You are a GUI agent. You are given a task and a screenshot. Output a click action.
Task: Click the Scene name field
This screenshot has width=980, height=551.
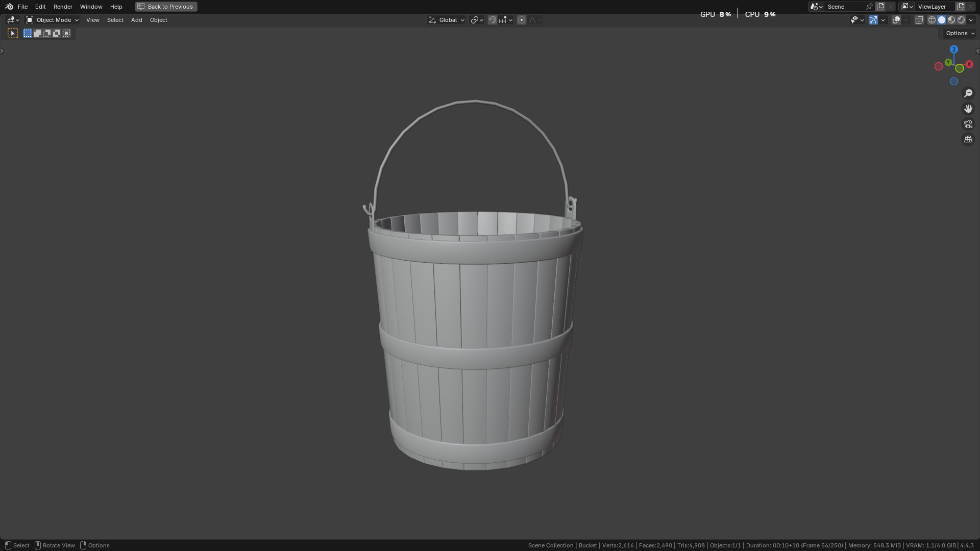[x=845, y=7]
